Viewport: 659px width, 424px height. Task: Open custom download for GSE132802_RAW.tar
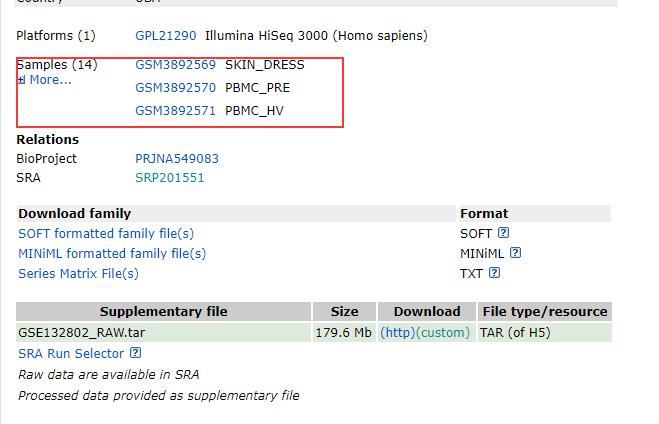click(443, 333)
